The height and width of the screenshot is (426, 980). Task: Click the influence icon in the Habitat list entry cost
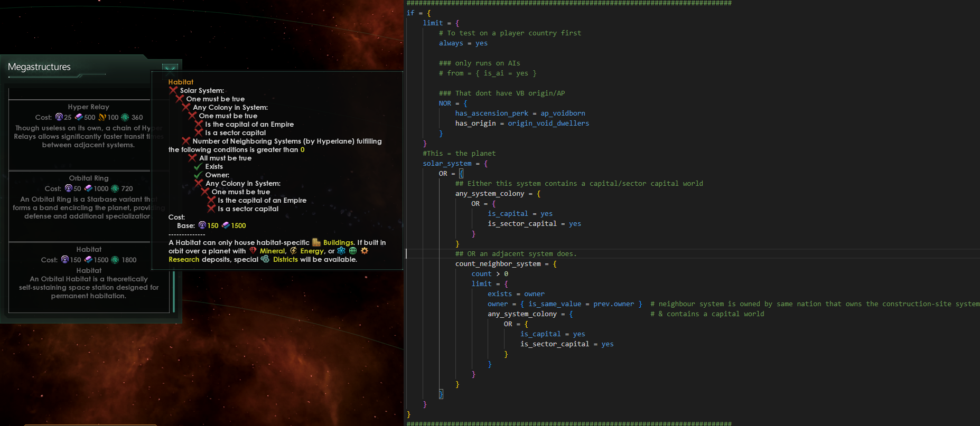(x=65, y=260)
